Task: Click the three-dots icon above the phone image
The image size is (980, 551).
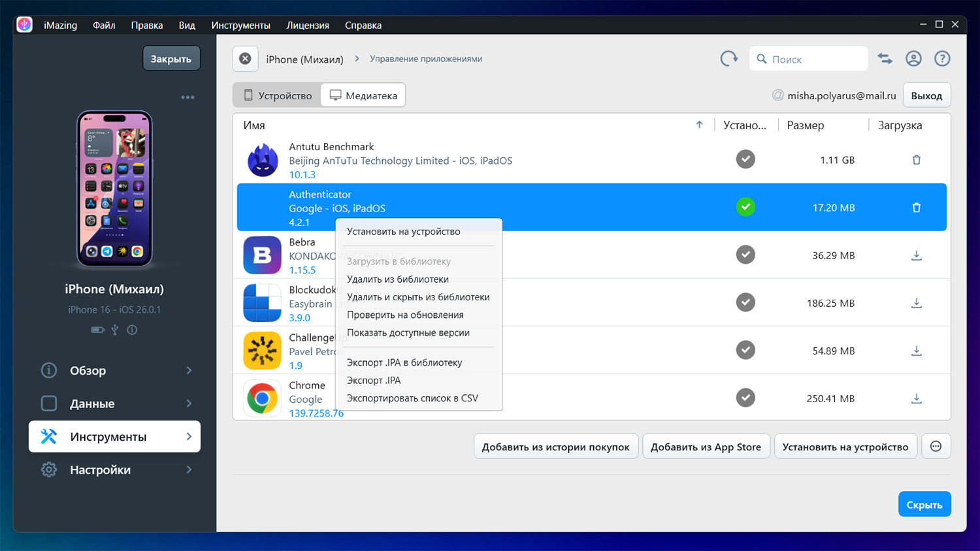Action: coord(188,97)
